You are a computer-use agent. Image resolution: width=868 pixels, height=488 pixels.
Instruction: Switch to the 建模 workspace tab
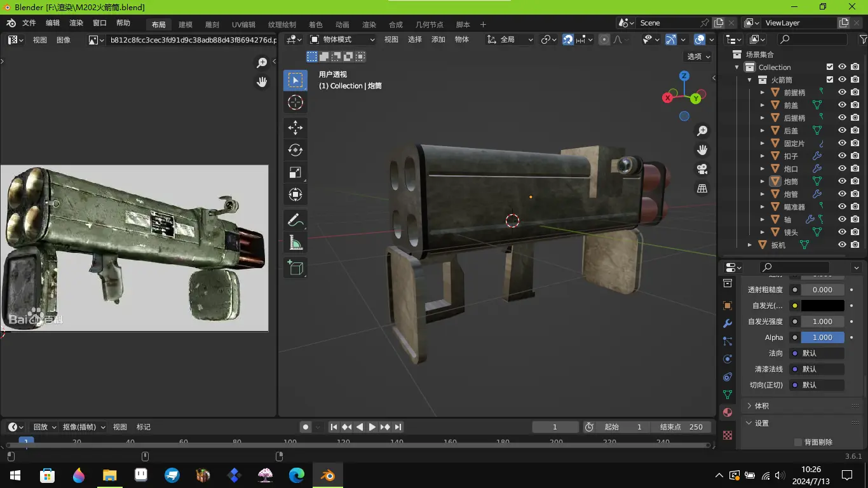pyautogui.click(x=186, y=25)
